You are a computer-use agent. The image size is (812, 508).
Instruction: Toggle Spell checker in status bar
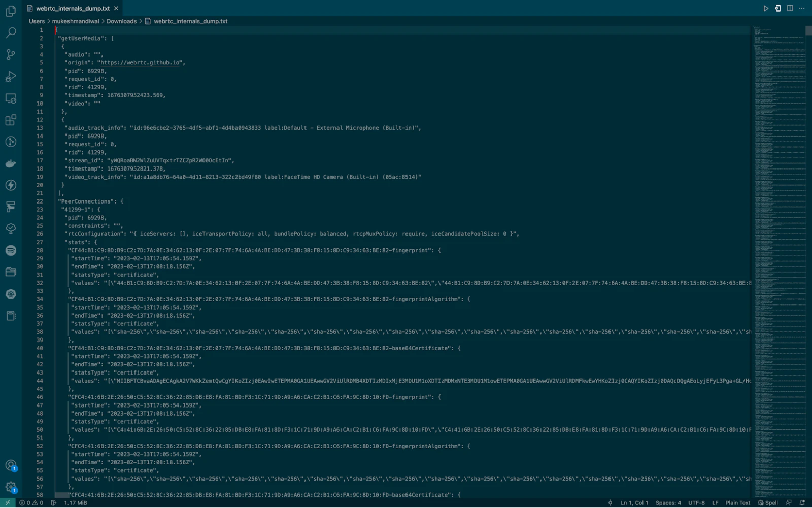click(x=768, y=503)
